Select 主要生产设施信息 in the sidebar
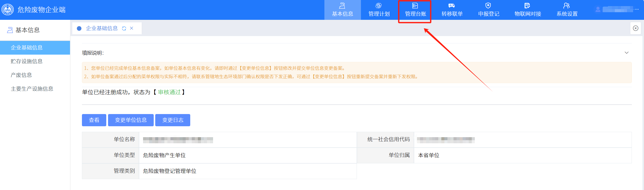Image resolution: width=644 pixels, height=190 pixels. [x=35, y=89]
